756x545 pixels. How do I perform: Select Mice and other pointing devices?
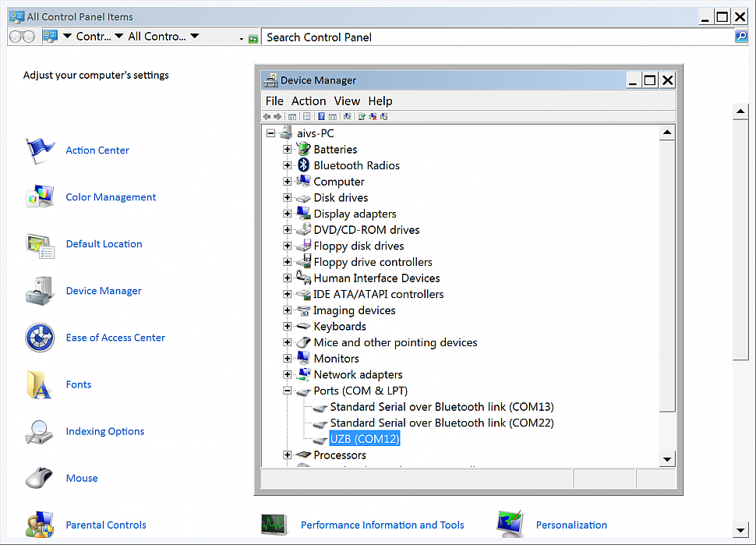point(395,342)
